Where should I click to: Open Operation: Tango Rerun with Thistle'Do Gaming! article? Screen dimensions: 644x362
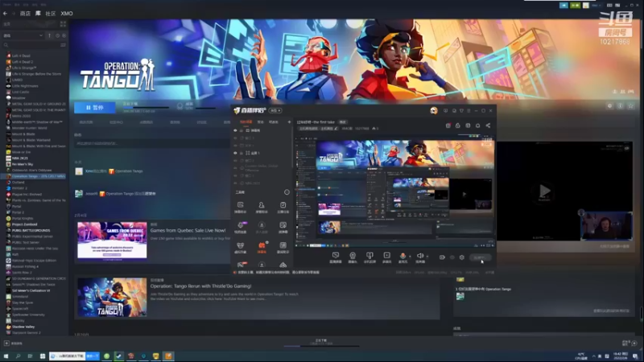[200, 286]
